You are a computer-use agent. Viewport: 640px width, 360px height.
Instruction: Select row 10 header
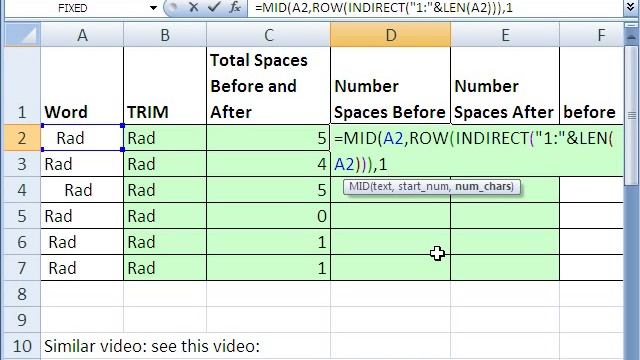[x=22, y=346]
